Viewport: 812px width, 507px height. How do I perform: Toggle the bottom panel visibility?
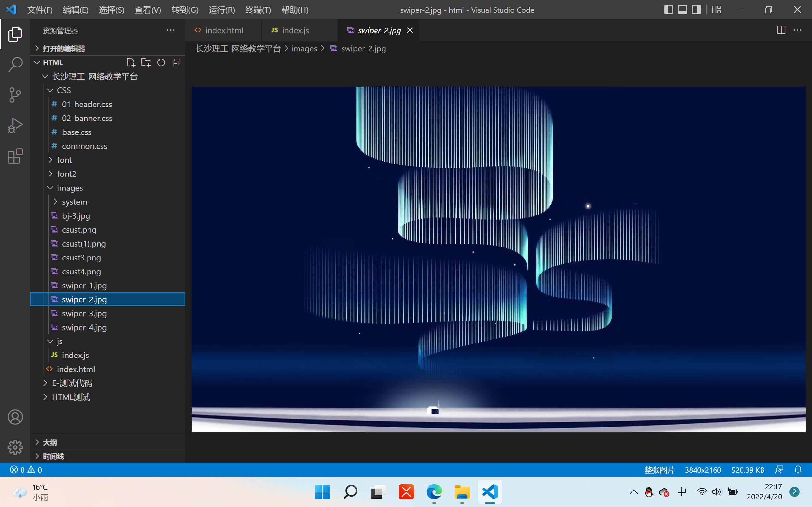[683, 10]
